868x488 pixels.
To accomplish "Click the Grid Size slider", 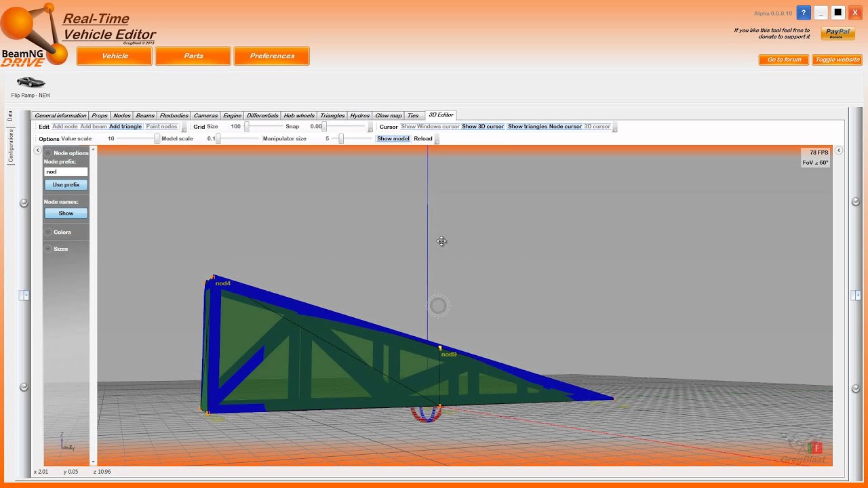I will 264,127.
